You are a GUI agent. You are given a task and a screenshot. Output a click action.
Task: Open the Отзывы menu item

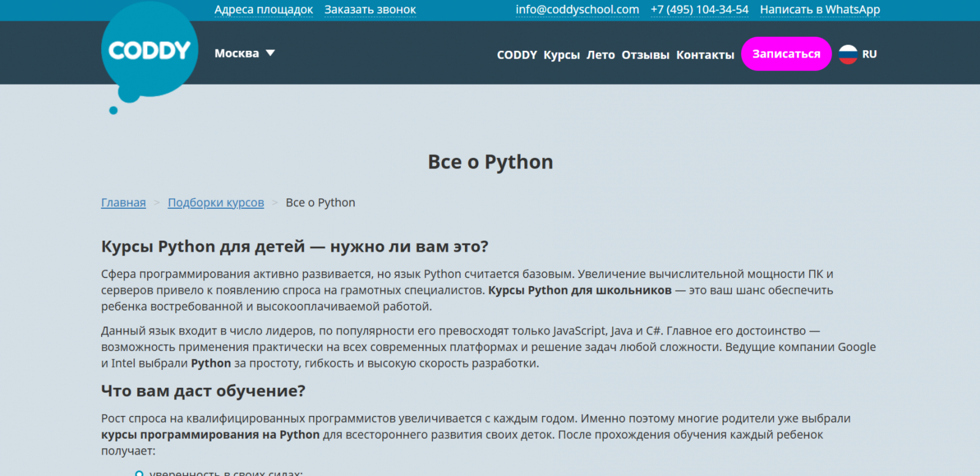pos(645,55)
